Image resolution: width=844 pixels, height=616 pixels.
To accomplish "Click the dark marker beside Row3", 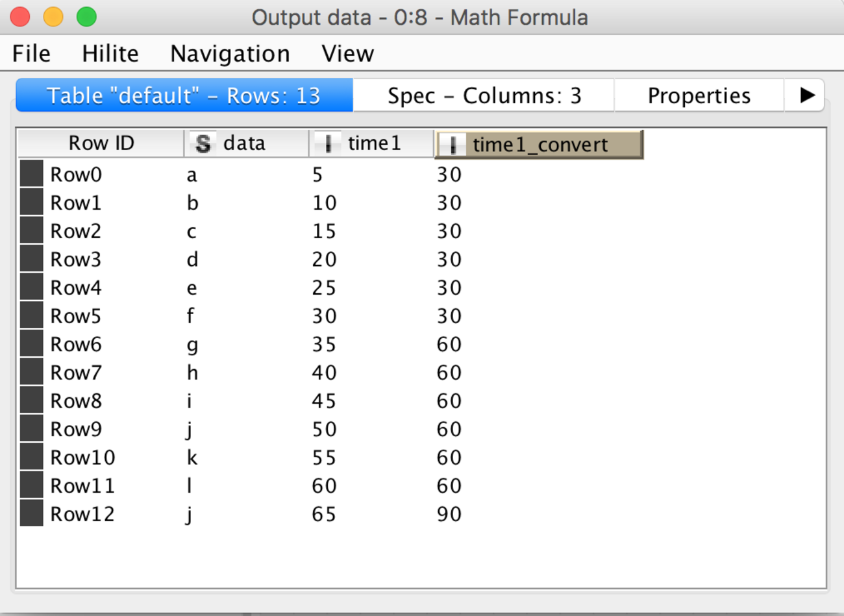I will click(31, 259).
